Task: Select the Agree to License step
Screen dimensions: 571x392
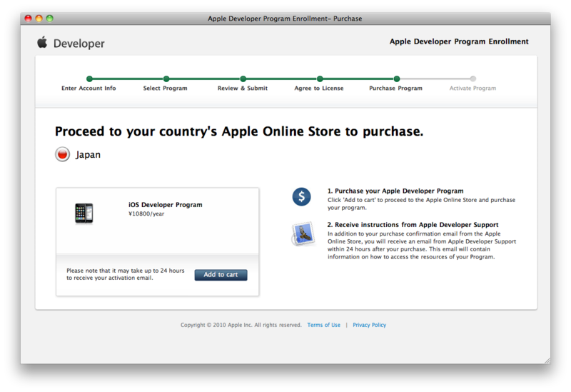Action: click(x=319, y=88)
